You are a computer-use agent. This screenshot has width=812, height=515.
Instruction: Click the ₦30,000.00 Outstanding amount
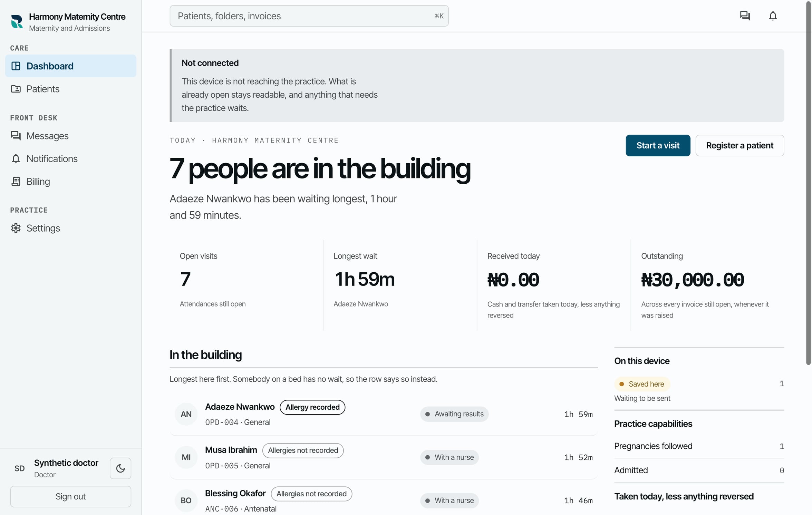(693, 280)
